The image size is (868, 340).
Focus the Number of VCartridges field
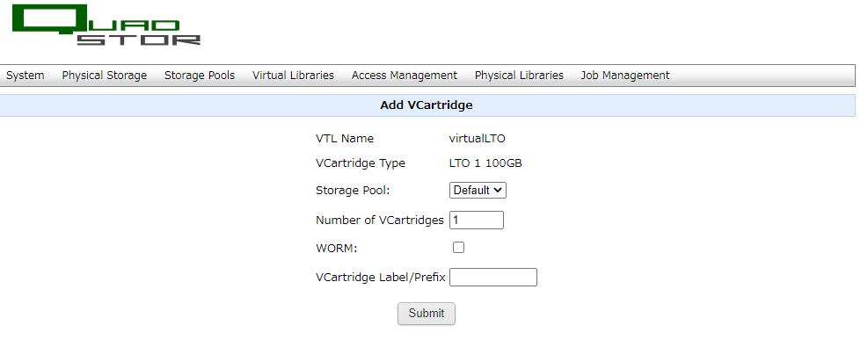[477, 220]
